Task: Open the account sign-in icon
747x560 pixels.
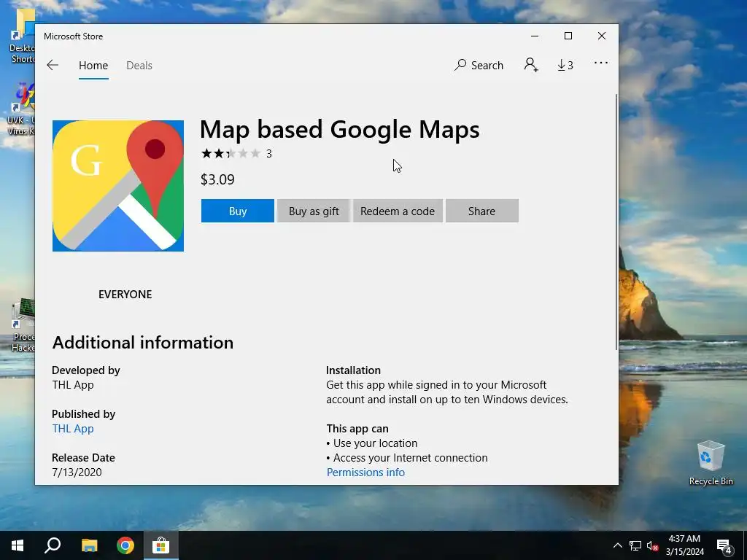Action: click(531, 65)
